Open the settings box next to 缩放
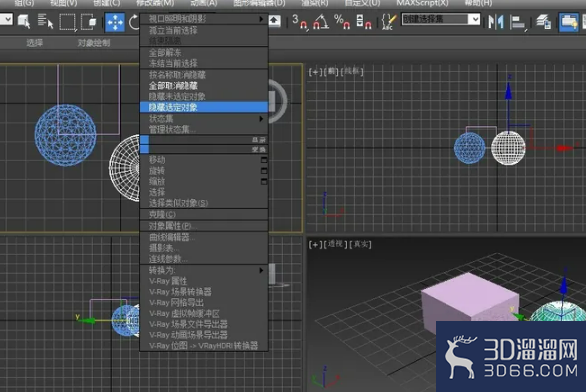The width and height of the screenshot is (586, 392). coord(264,182)
